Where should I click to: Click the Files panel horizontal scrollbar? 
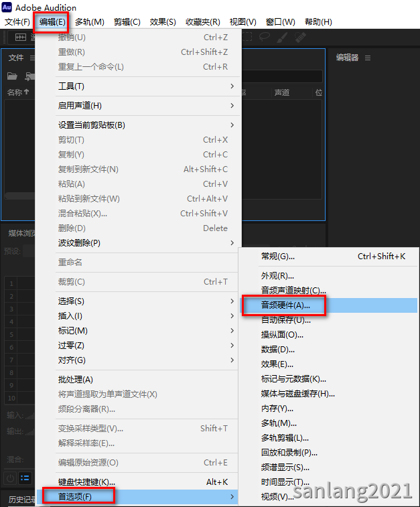click(x=20, y=196)
